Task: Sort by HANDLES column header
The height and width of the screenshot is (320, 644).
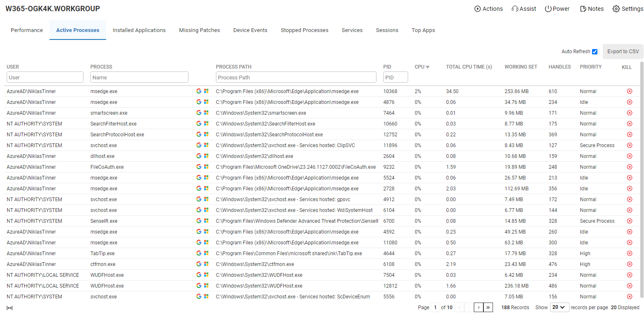Action: [x=560, y=67]
